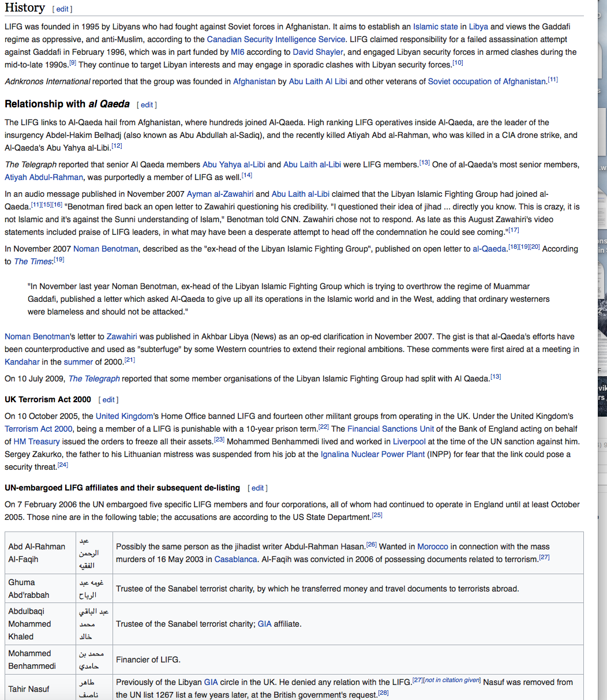Open the Ayman al-Zawahiri link
607x700 pixels.
[x=220, y=194]
